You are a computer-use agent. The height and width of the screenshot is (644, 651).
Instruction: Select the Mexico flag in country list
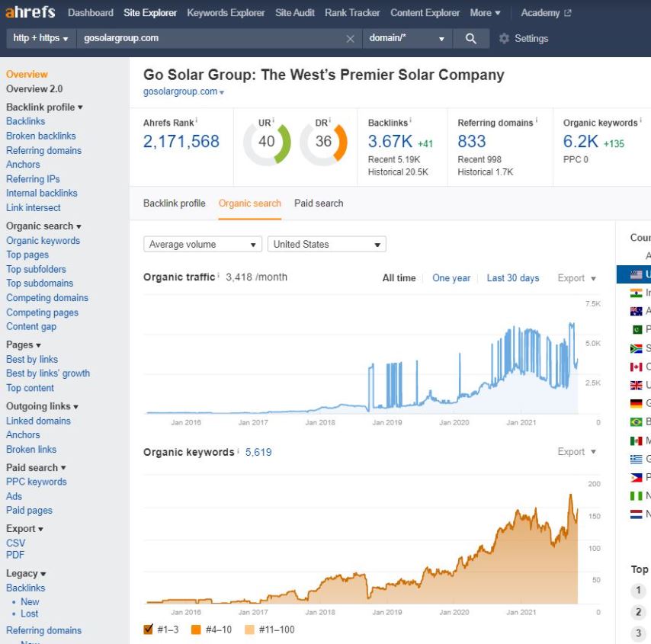point(636,441)
